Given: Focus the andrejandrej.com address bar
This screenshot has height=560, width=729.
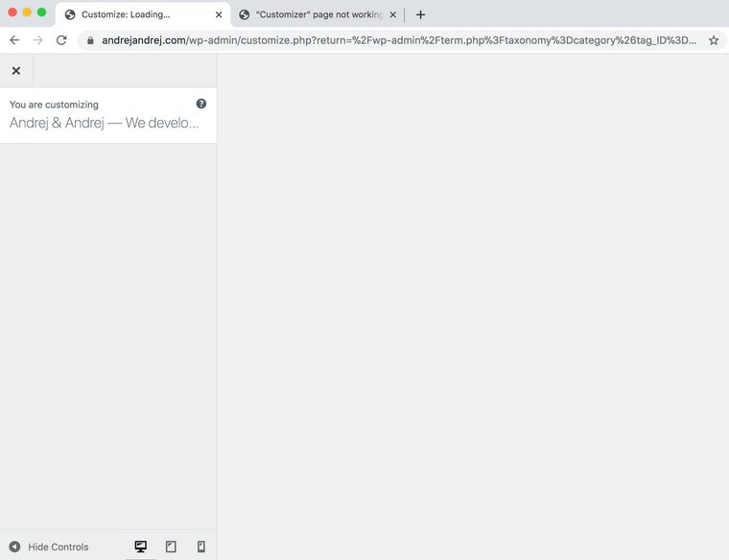Looking at the screenshot, I should coord(384,40).
